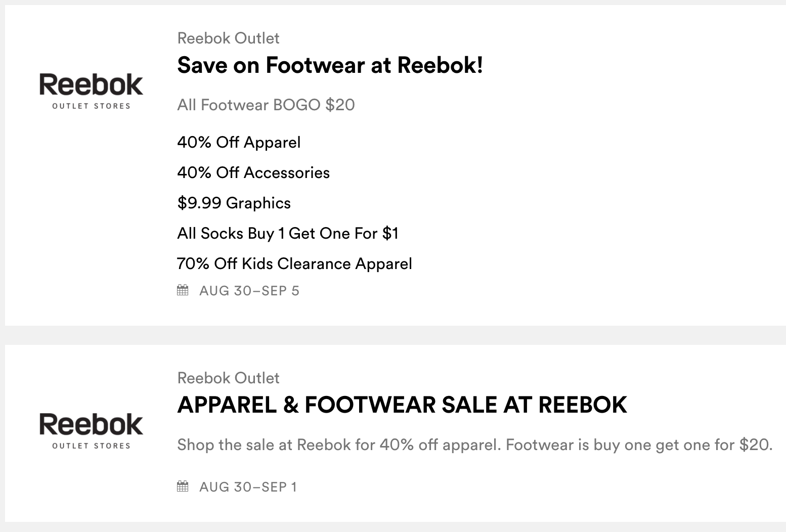
Task: Click the "$9.99 Graphics" offer line
Action: pyautogui.click(x=234, y=203)
